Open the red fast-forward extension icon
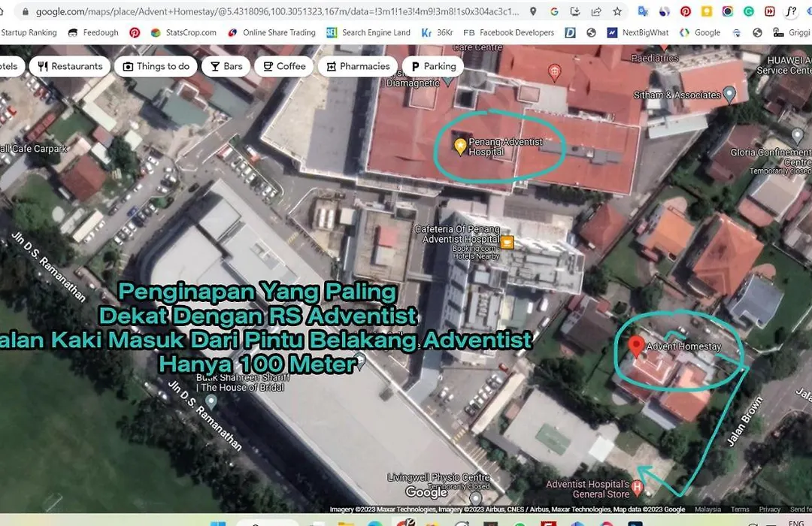Image resolution: width=812 pixels, height=526 pixels. click(x=770, y=11)
